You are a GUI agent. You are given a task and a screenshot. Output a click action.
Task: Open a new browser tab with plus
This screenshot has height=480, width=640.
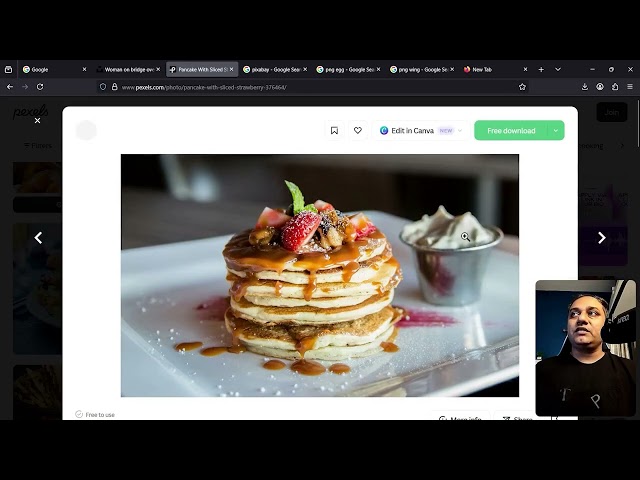pyautogui.click(x=541, y=70)
